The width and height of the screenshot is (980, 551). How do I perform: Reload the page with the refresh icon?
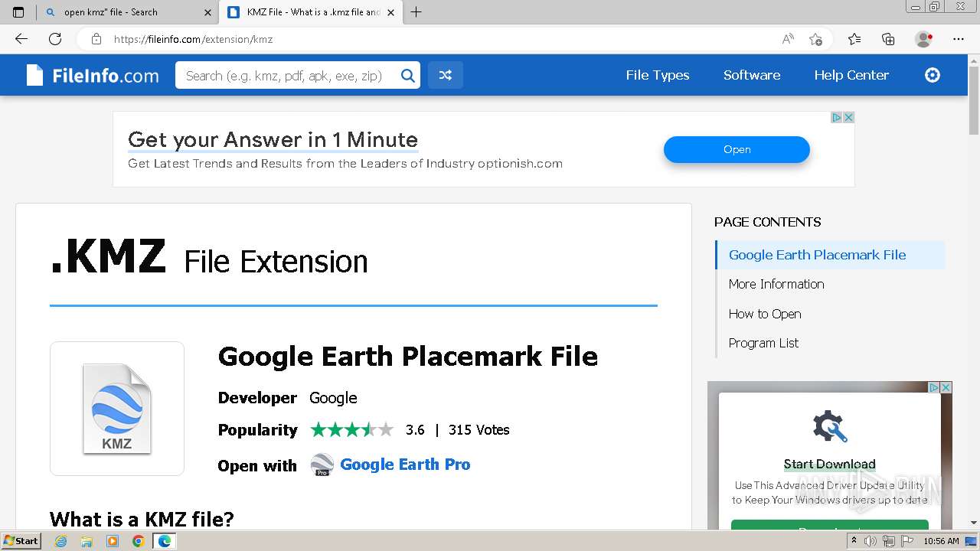[x=55, y=39]
